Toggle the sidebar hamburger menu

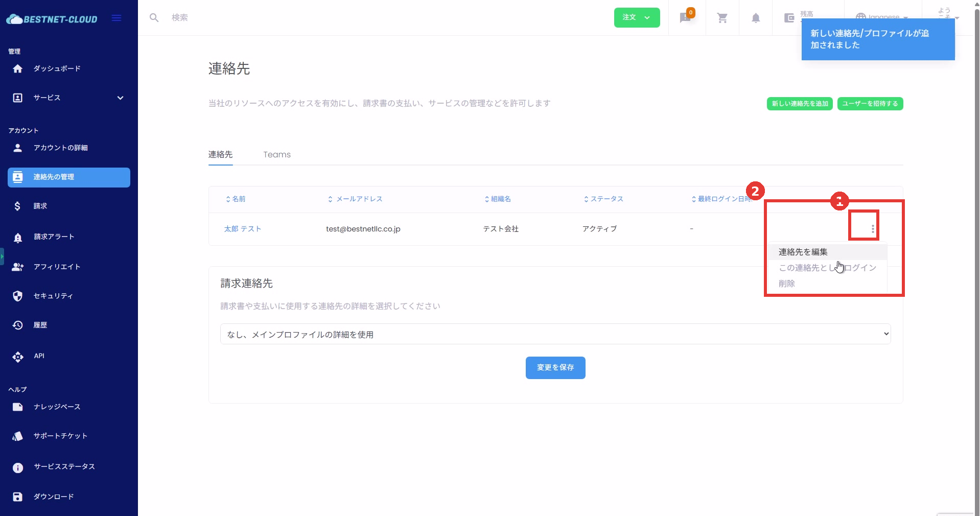pyautogui.click(x=116, y=18)
